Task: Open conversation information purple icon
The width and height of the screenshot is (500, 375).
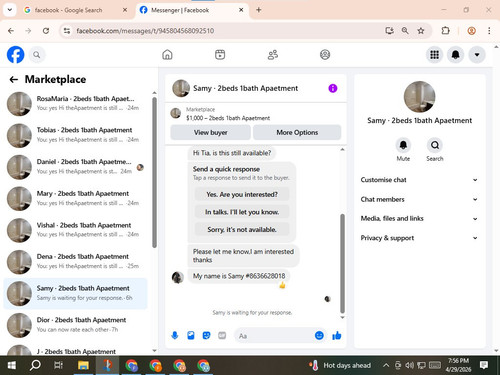Action: pyautogui.click(x=333, y=88)
